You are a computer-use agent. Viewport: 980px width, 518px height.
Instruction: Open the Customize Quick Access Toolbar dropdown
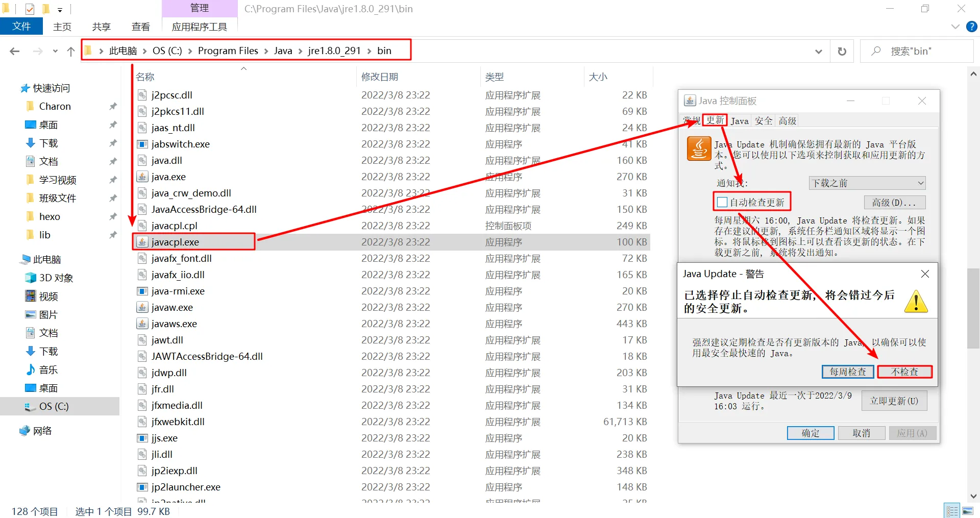coord(60,9)
